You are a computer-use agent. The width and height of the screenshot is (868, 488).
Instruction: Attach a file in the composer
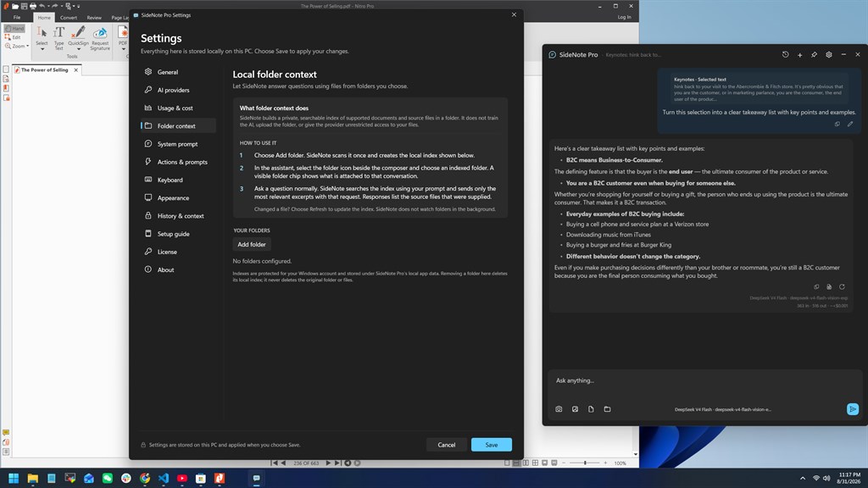(591, 409)
